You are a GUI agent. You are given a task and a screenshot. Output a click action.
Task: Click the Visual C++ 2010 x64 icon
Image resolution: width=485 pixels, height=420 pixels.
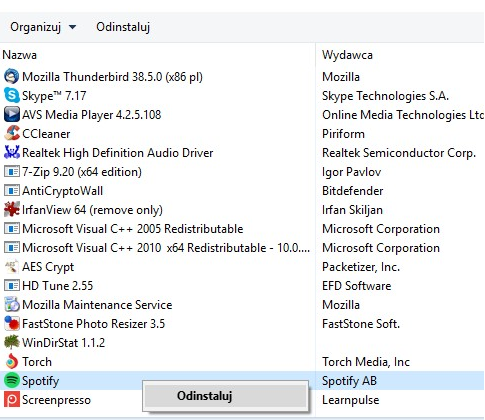click(11, 248)
